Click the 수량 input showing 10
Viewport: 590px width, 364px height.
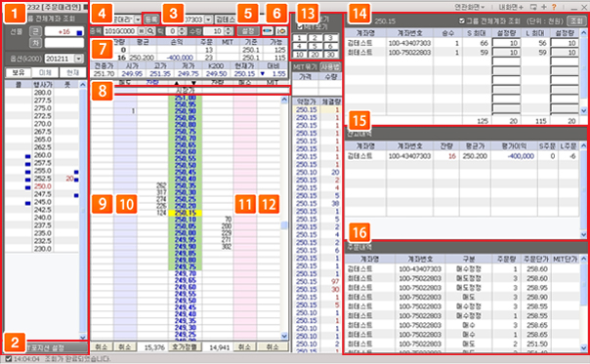pos(214,31)
